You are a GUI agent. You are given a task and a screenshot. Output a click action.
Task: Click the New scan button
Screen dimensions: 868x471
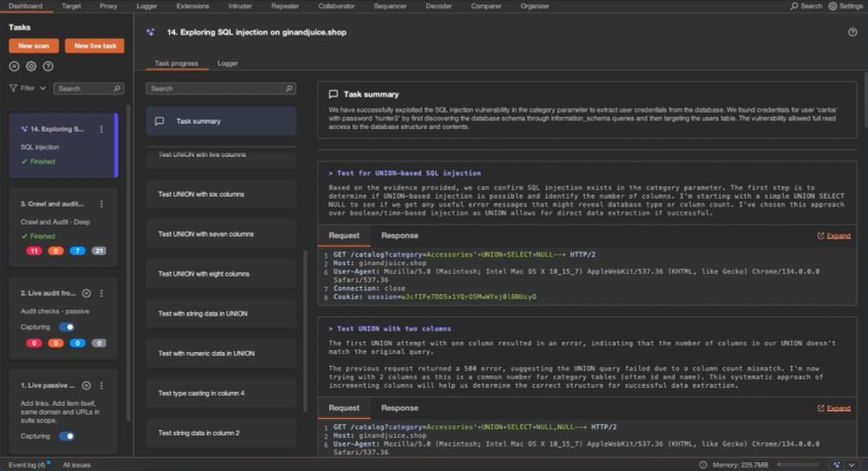tap(34, 46)
